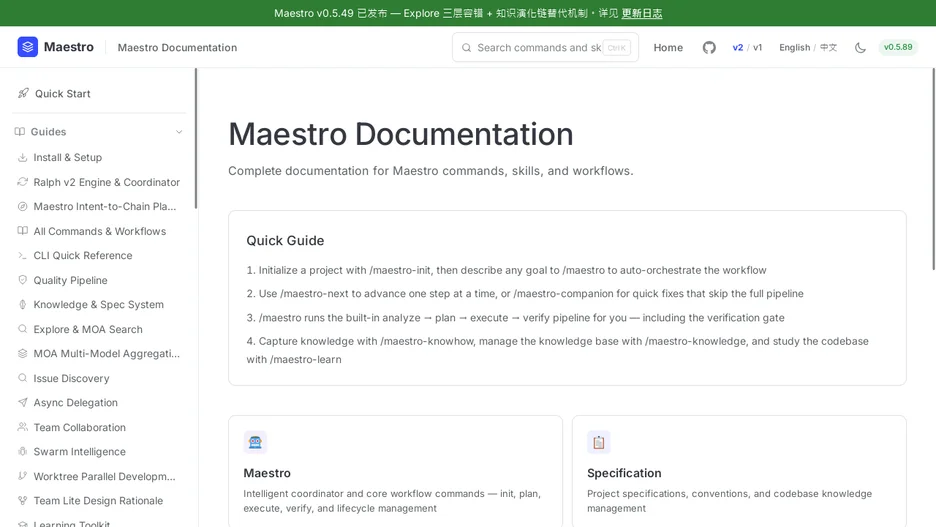This screenshot has height=527, width=936.
Task: Open the 更新日志 changelog link
Action: [x=642, y=13]
